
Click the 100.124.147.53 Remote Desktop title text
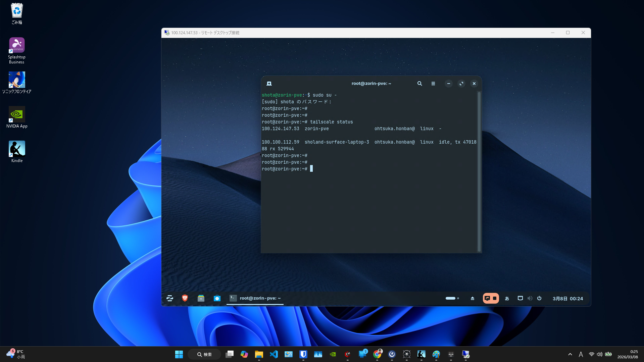click(205, 33)
